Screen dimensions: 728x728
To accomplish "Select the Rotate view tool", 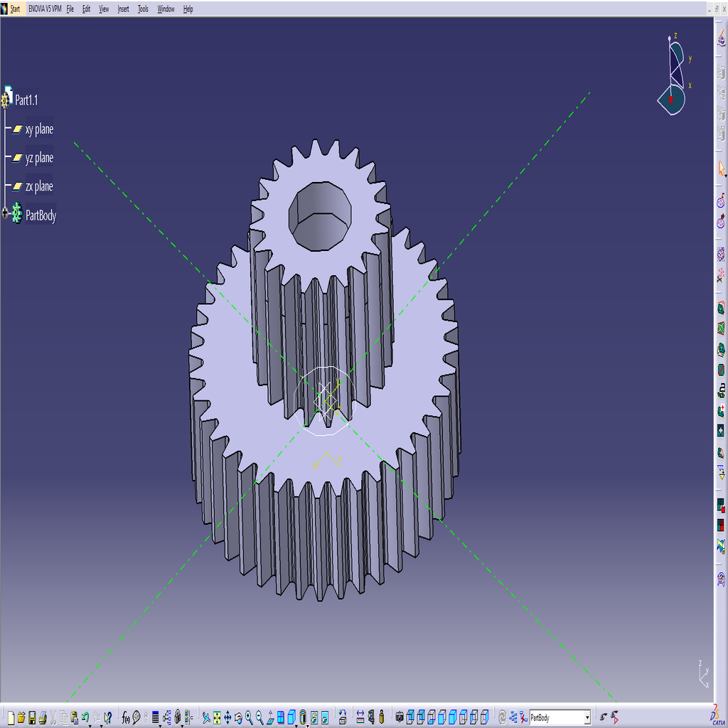I will point(239,717).
